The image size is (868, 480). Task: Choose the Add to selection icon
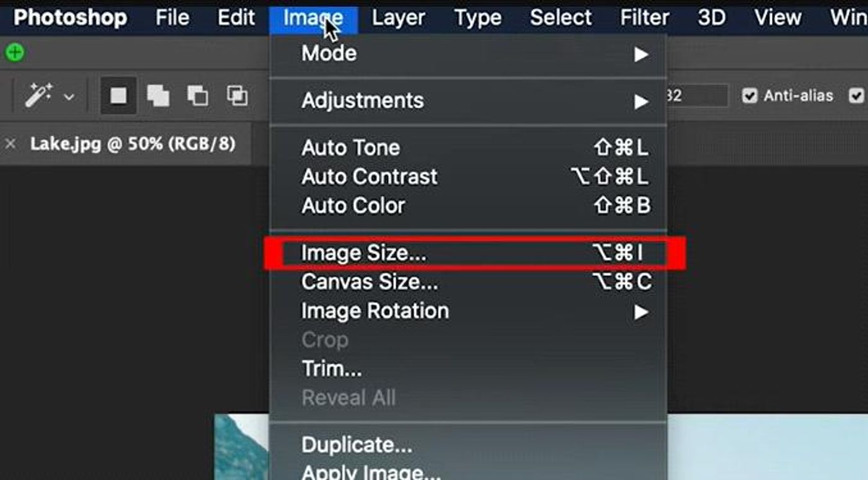[x=158, y=96]
